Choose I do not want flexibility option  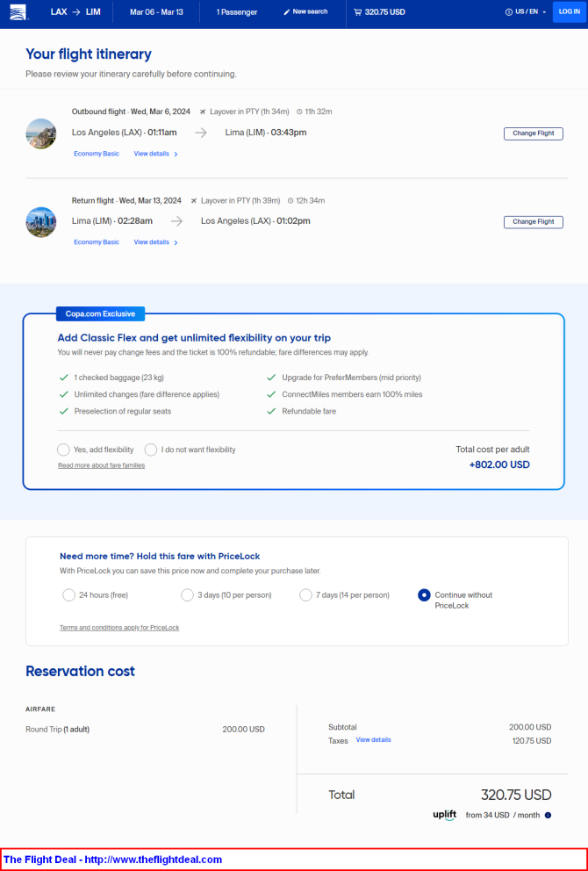tap(150, 450)
